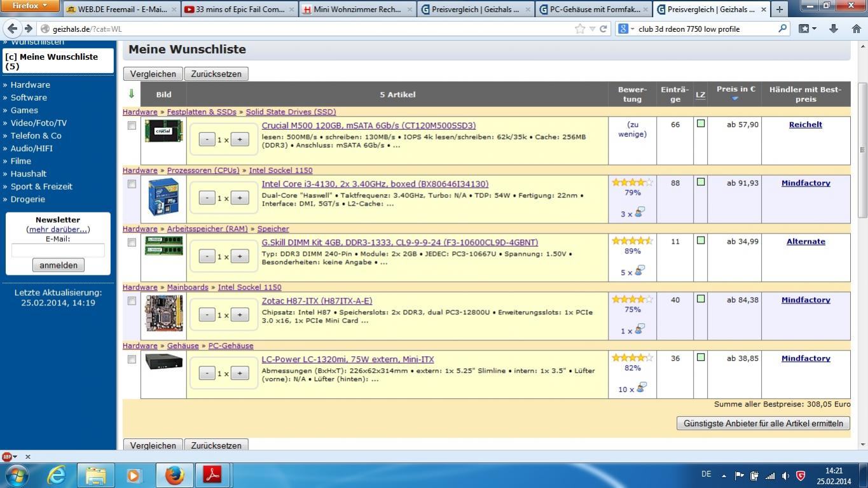This screenshot has height=488, width=868.
Task: Decrease quantity of Intel Core i3-4130 with minus
Action: (x=207, y=198)
